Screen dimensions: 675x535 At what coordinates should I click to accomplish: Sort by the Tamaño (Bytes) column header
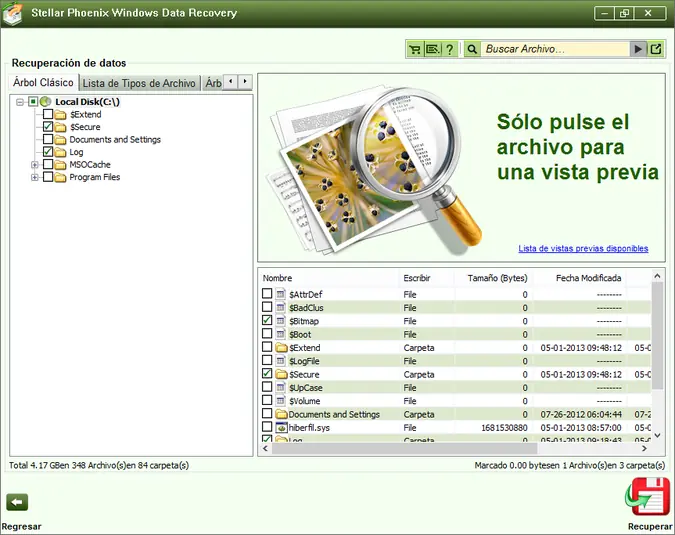point(497,278)
